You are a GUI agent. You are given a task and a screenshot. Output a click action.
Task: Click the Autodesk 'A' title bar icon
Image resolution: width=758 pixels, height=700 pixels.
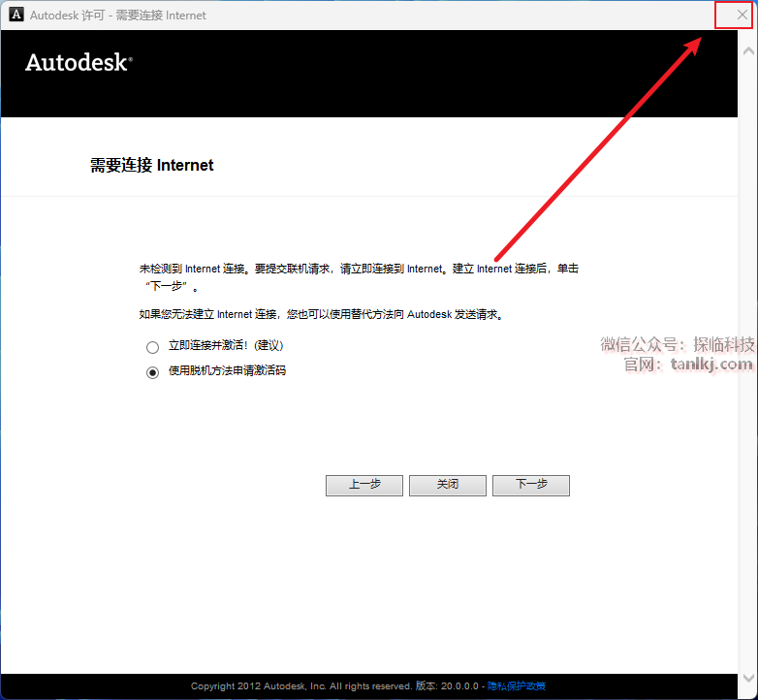click(16, 15)
